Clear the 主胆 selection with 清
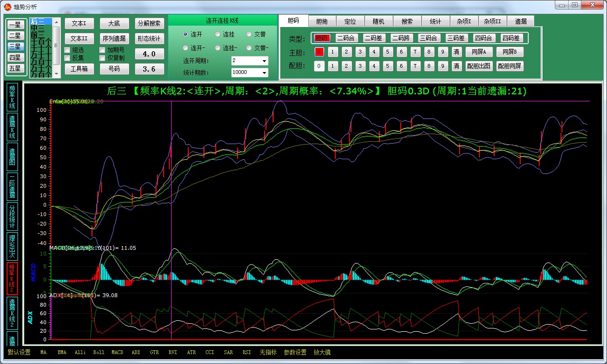The width and height of the screenshot is (607, 364). click(456, 52)
